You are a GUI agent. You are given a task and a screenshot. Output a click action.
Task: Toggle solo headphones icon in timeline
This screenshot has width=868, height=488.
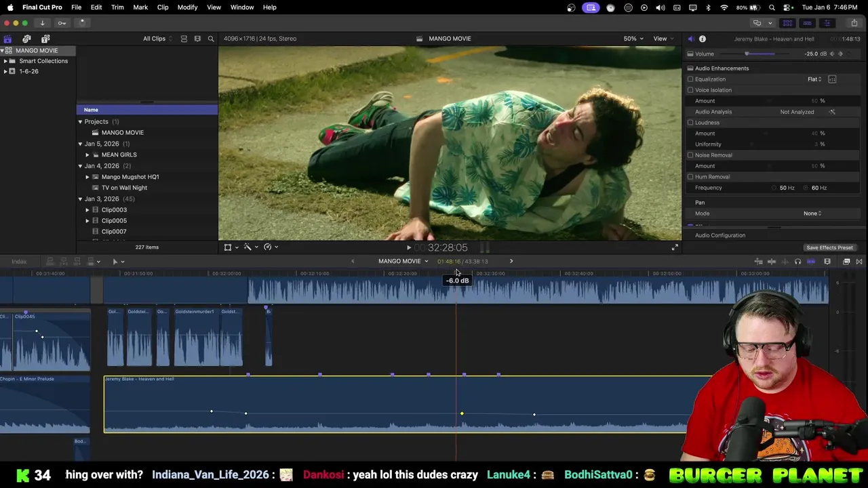[x=797, y=262]
